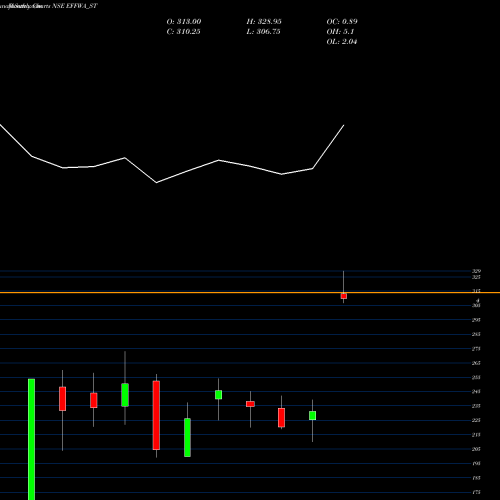Click the white indicator line's lowest point
Viewport: 500px width, 500px height.
pyautogui.click(x=156, y=183)
